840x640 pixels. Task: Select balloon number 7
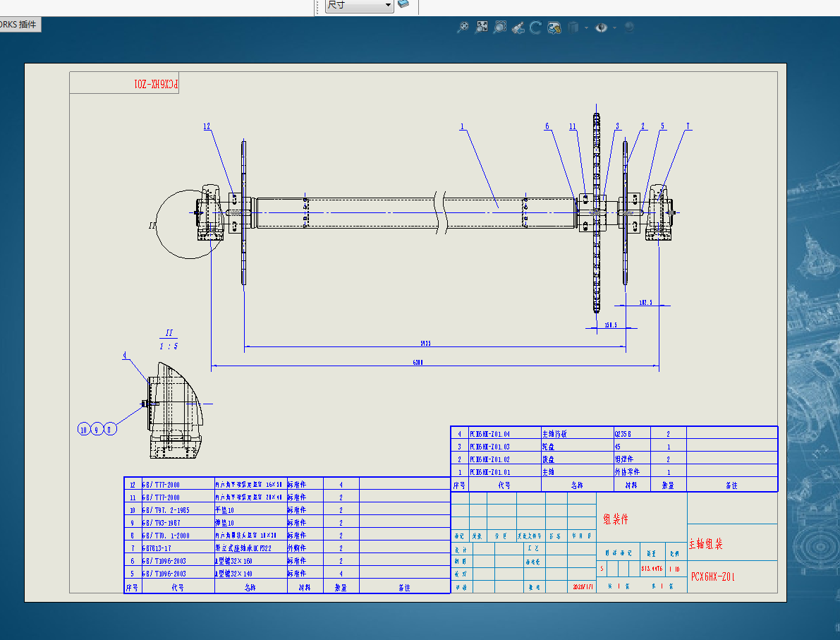tap(688, 126)
